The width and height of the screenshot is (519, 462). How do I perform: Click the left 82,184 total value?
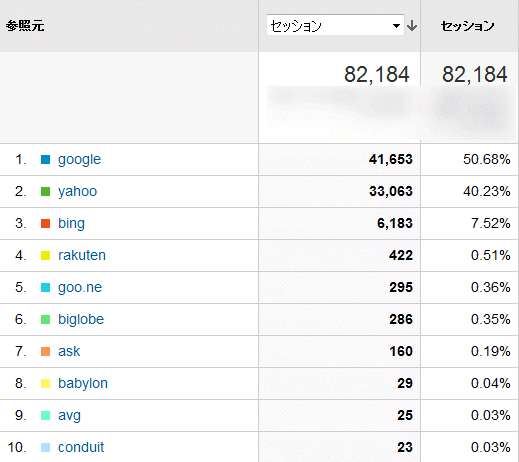[377, 74]
